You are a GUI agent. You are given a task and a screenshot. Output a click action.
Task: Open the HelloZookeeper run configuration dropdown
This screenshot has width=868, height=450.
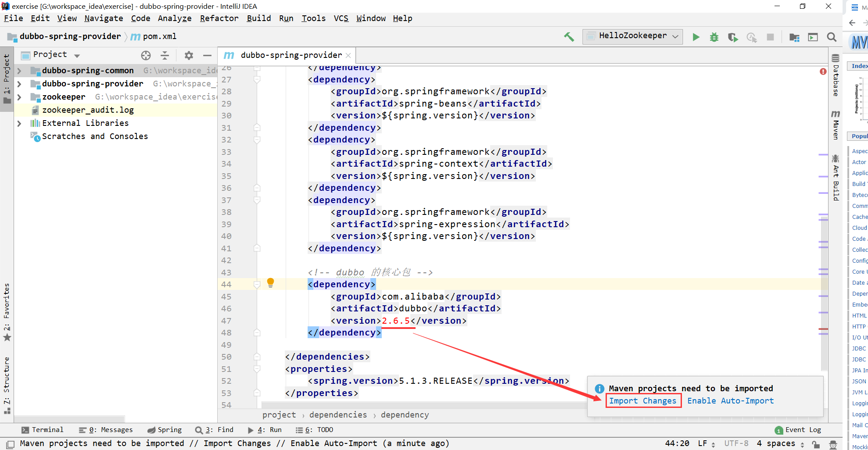[632, 36]
